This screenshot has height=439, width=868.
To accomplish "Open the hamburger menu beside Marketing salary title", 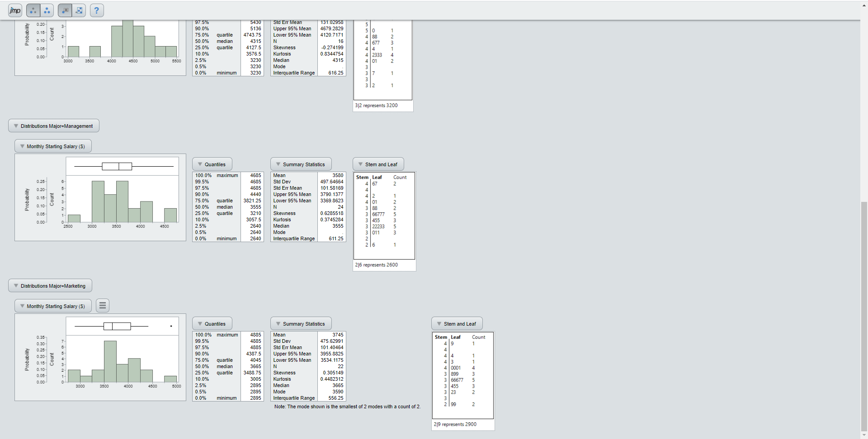I will click(102, 305).
